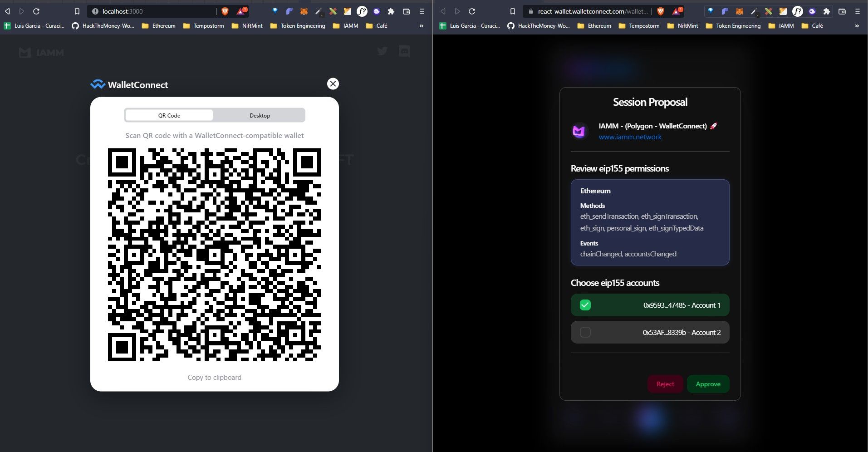Open Extensions puzzle menu in left window
The height and width of the screenshot is (452, 868).
point(391,11)
